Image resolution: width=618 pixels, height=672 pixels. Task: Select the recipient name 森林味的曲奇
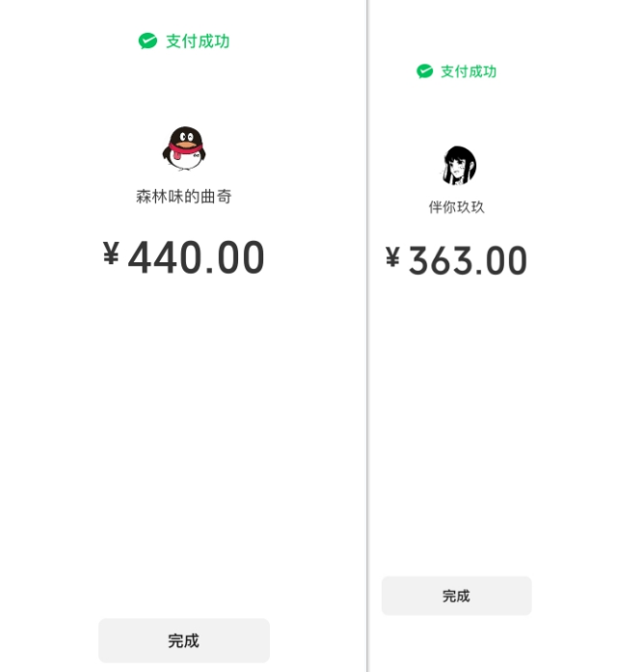tap(184, 197)
